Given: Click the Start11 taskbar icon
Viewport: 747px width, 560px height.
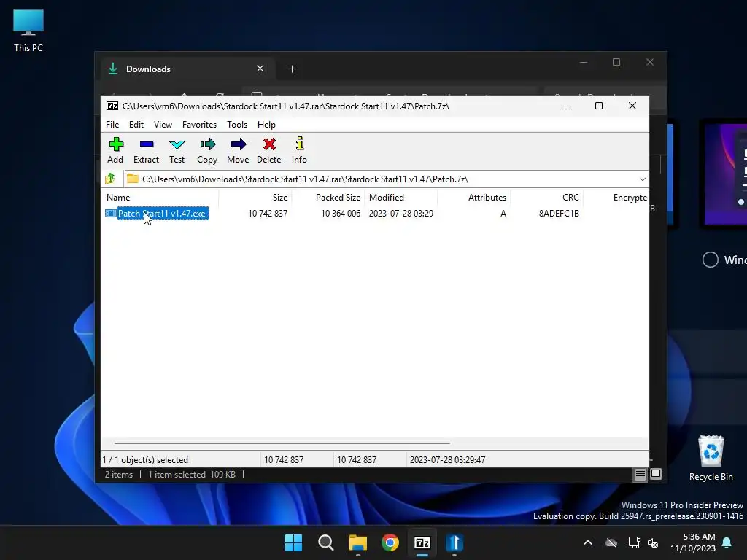Looking at the screenshot, I should coord(454,542).
